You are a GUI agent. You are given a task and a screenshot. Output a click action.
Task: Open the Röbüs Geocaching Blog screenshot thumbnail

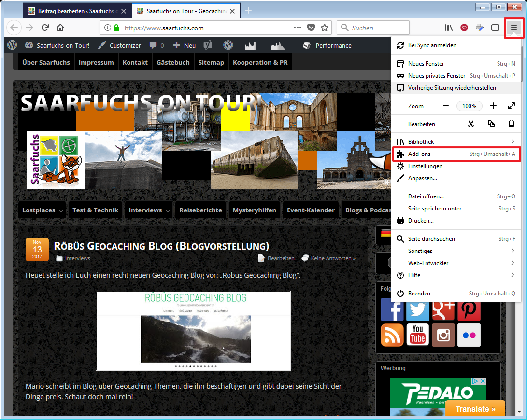pyautogui.click(x=193, y=331)
